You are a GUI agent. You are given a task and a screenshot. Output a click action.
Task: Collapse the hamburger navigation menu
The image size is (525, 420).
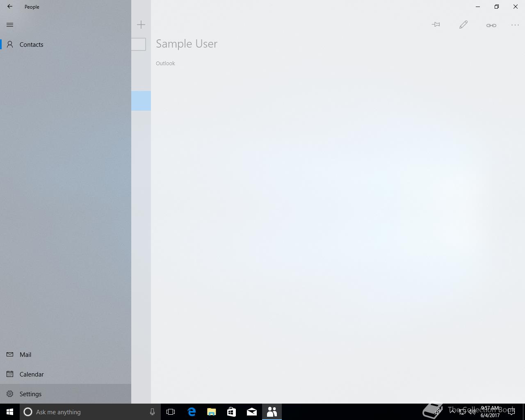(x=10, y=25)
